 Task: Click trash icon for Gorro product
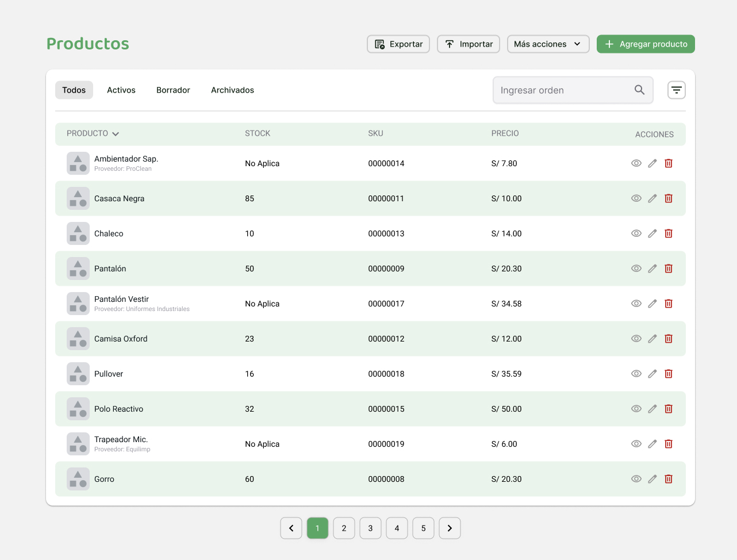click(x=669, y=479)
